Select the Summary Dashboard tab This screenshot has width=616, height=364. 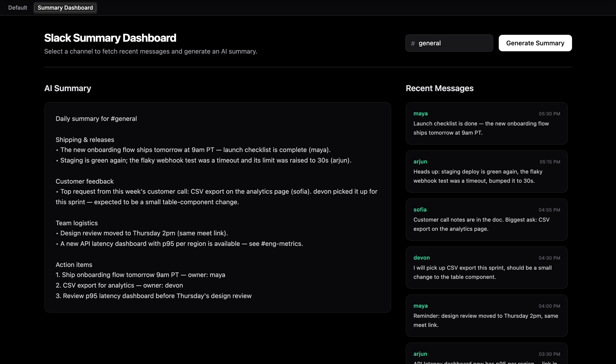(x=65, y=8)
